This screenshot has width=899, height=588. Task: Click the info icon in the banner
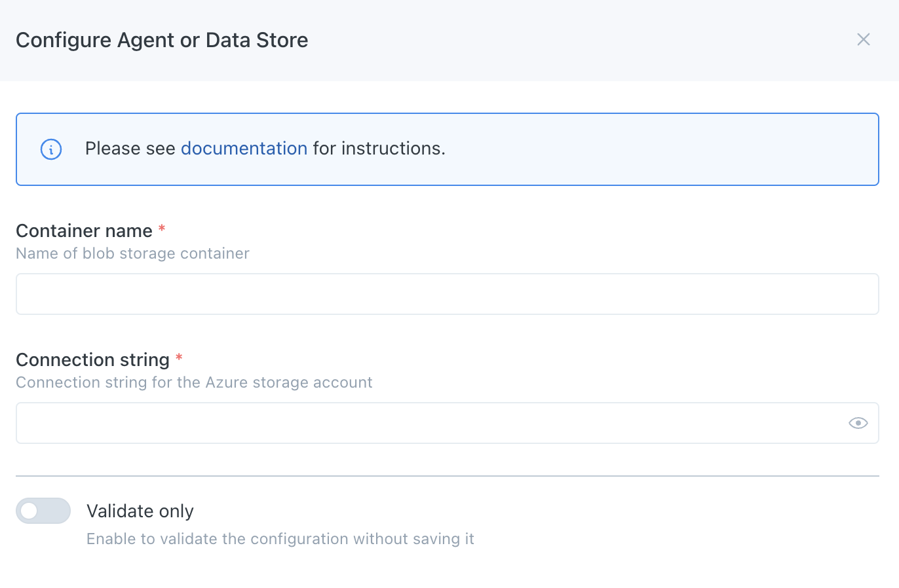(x=51, y=149)
